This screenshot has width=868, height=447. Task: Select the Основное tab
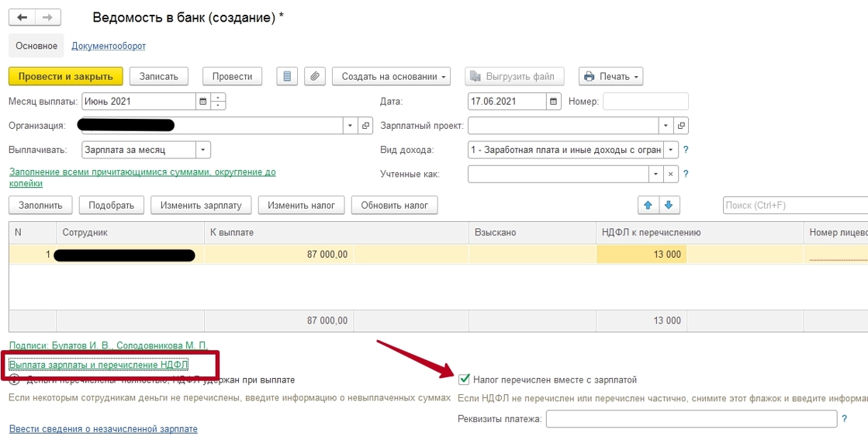(36, 46)
